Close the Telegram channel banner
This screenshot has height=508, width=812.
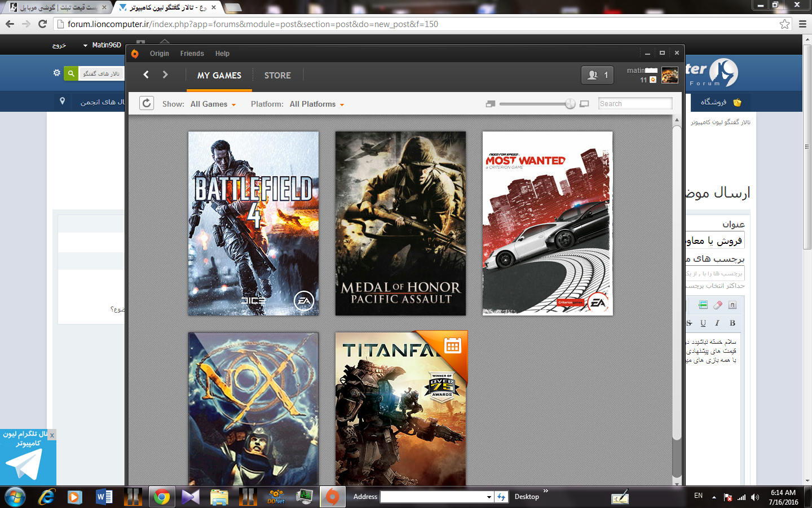pyautogui.click(x=52, y=435)
